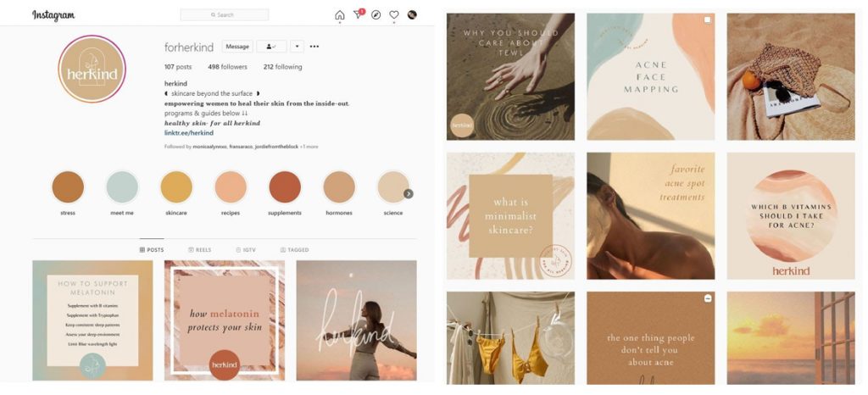Click carousel icon on Acne Face Mapping post
The height and width of the screenshot is (395, 868).
(x=707, y=19)
